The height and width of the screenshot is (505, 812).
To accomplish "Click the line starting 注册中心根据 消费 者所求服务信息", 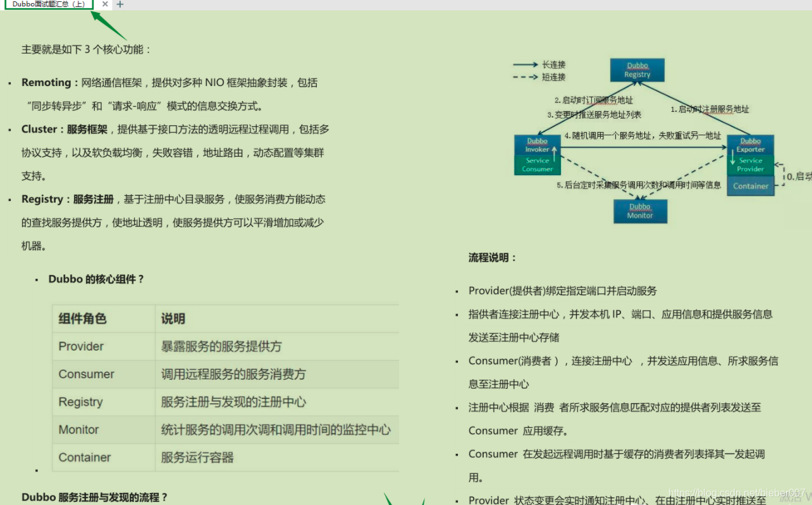I will [615, 408].
